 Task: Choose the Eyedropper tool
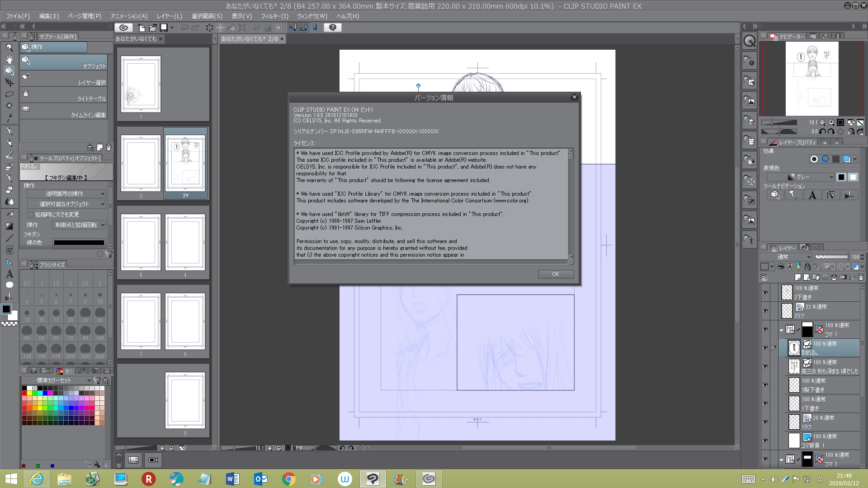pos(9,118)
